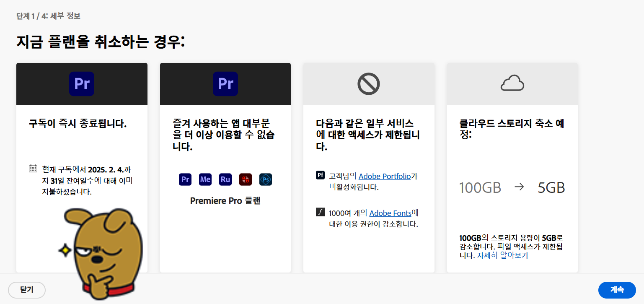Click the Premiere Rush Ru icon

[225, 179]
